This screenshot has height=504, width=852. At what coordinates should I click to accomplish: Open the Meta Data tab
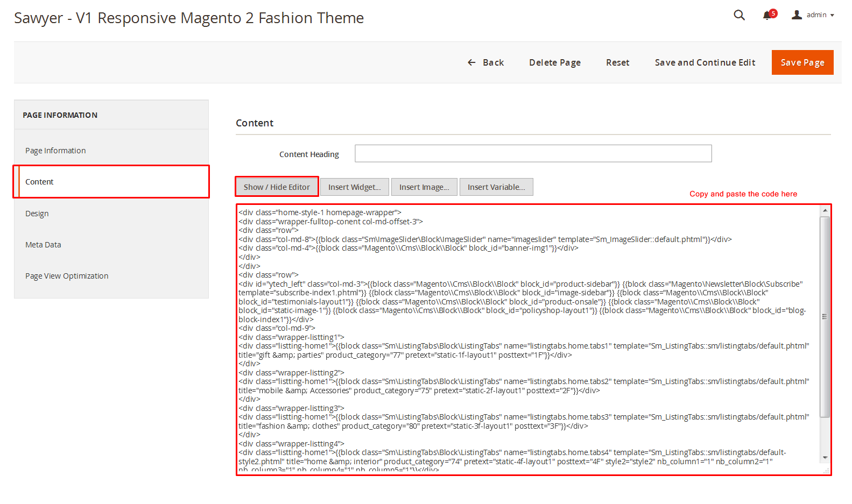click(111, 245)
